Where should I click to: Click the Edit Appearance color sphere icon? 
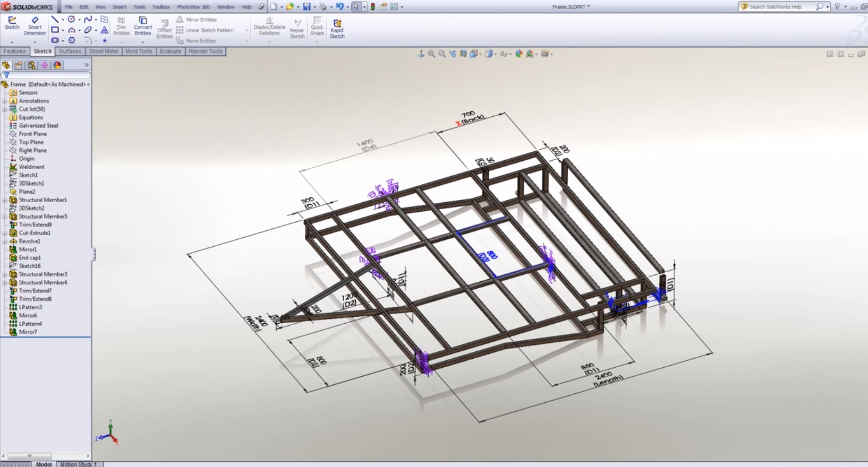click(x=519, y=54)
